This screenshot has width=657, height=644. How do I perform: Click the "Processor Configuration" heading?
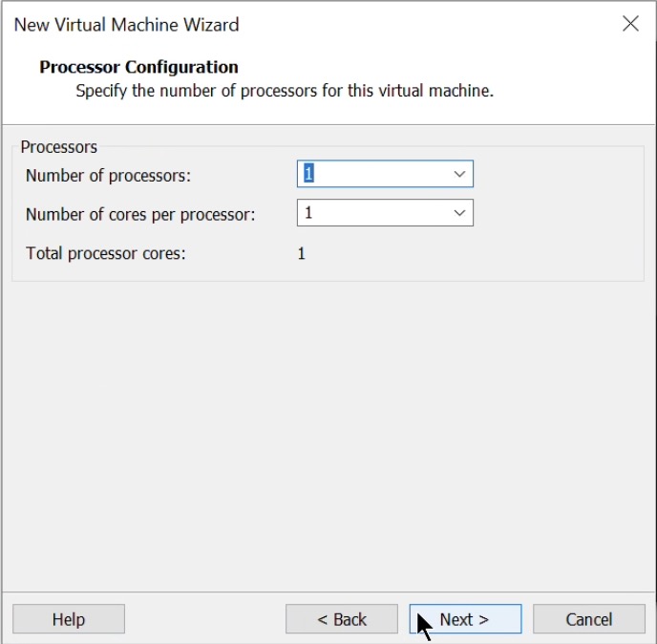pos(138,67)
